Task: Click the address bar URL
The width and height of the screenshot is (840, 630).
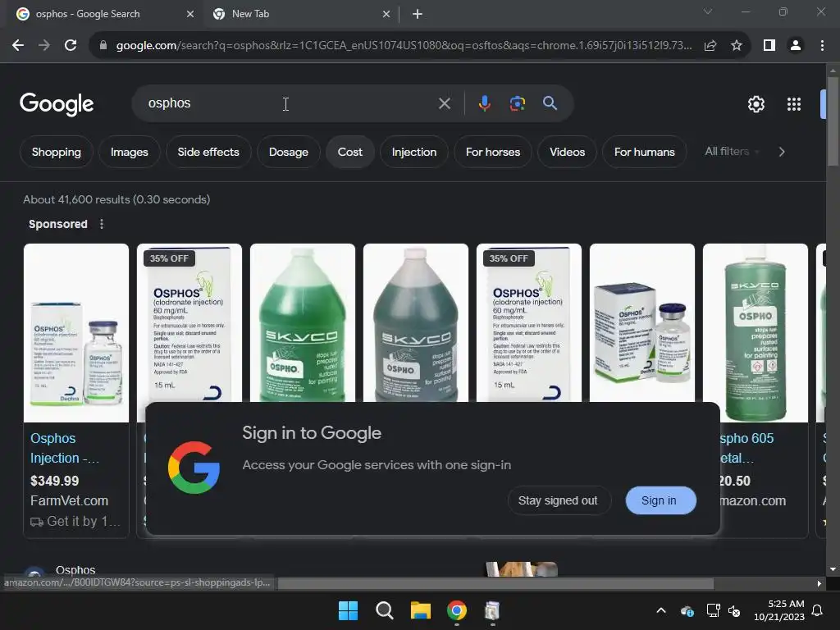Action: [x=404, y=46]
